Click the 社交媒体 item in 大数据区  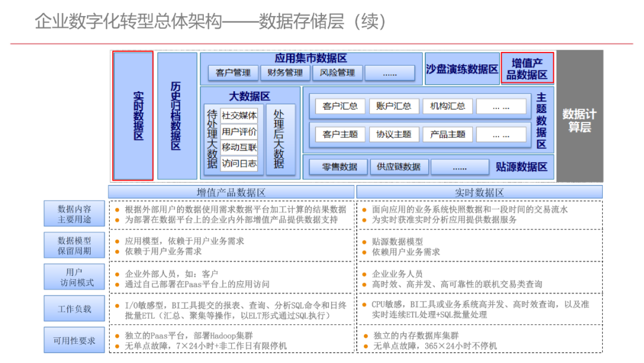[238, 115]
